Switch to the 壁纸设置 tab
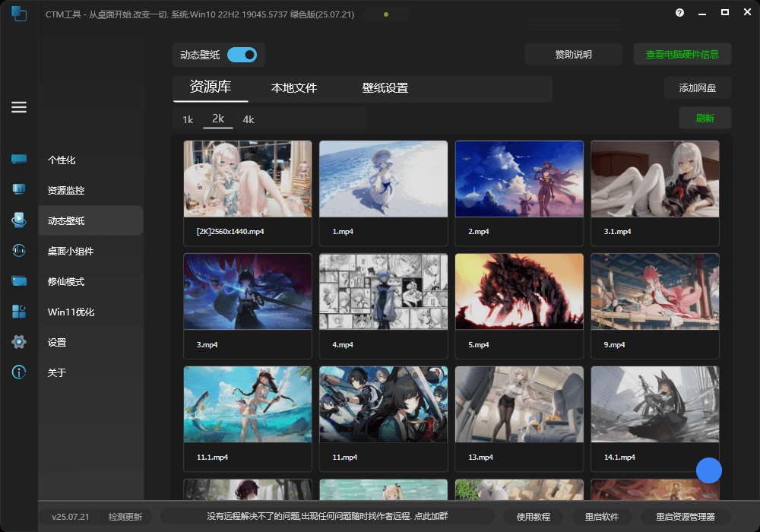 click(385, 88)
